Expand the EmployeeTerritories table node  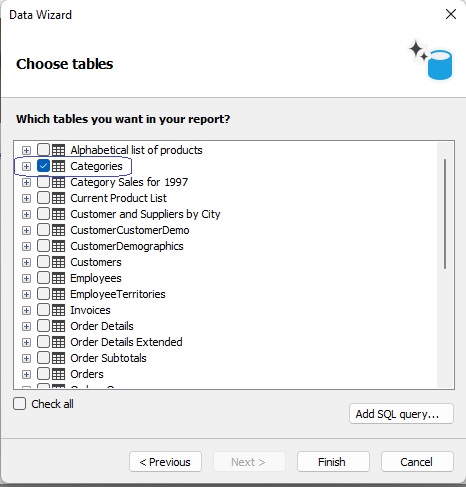click(26, 294)
